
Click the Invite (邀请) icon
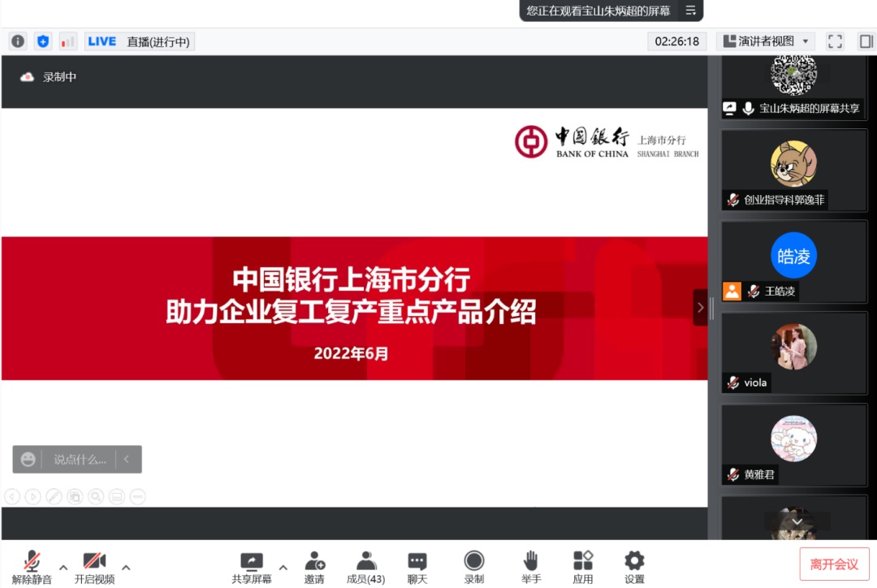click(x=314, y=567)
